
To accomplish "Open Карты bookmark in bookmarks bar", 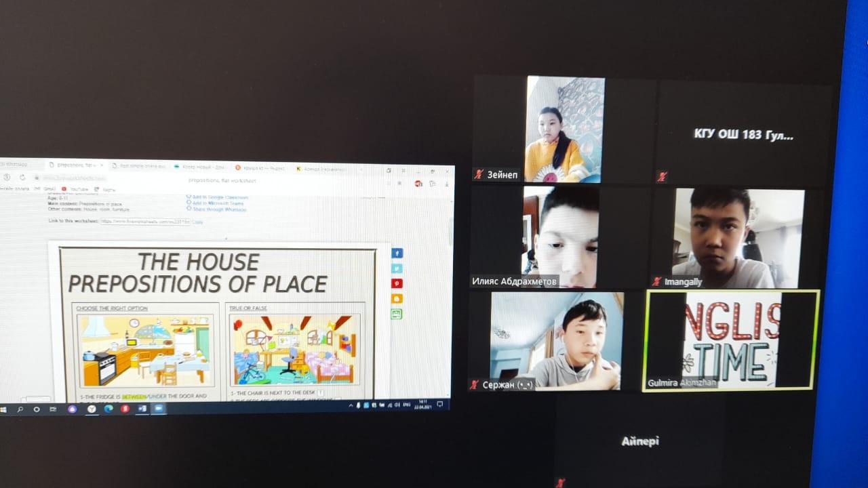I will click(104, 190).
